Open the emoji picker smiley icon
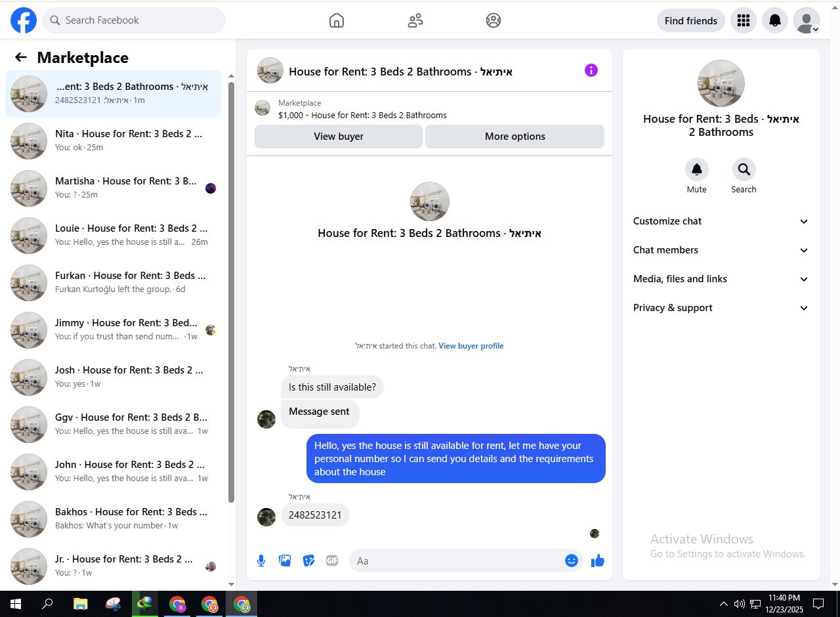Screen dimensions: 840x617 pyautogui.click(x=572, y=561)
